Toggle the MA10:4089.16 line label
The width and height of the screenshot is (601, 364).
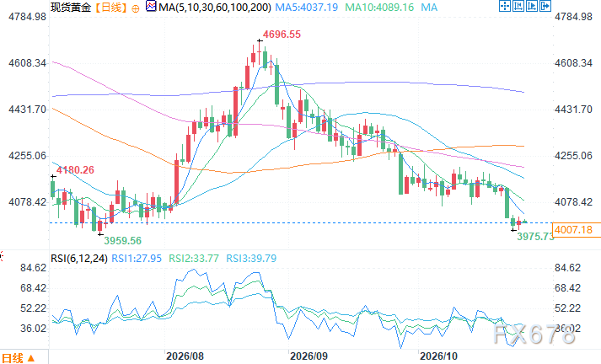379,7
